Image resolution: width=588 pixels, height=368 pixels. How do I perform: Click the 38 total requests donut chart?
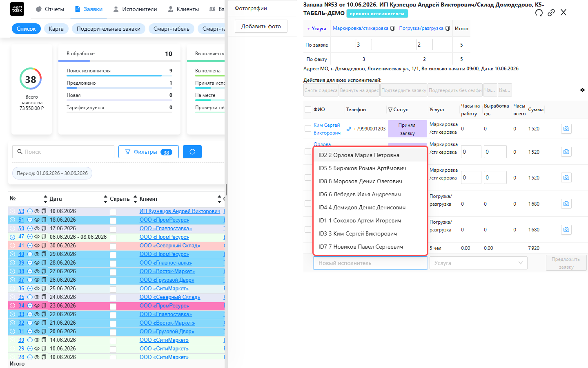pos(31,79)
